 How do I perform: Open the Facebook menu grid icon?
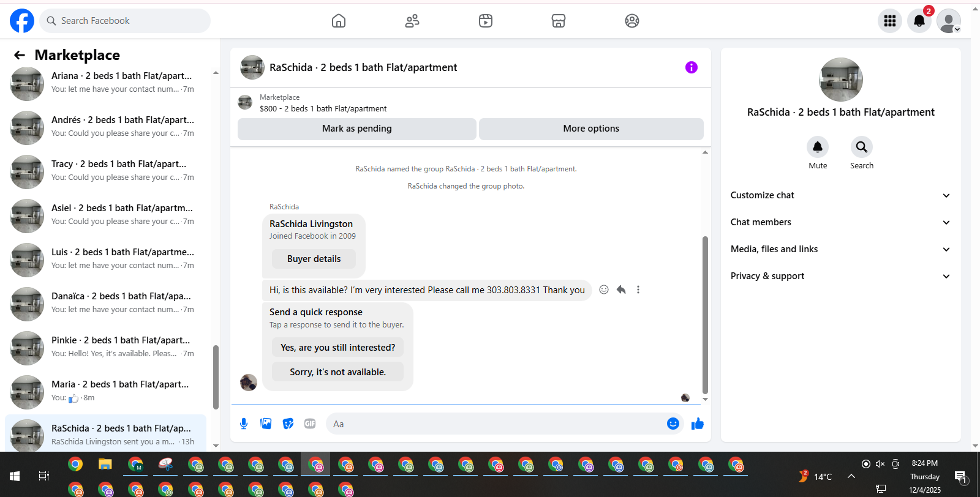(x=890, y=21)
